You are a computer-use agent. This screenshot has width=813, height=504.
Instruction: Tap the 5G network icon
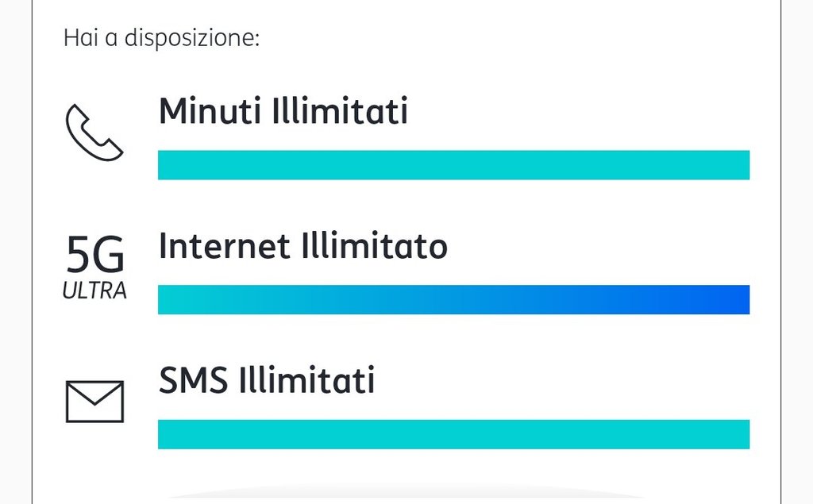94,256
